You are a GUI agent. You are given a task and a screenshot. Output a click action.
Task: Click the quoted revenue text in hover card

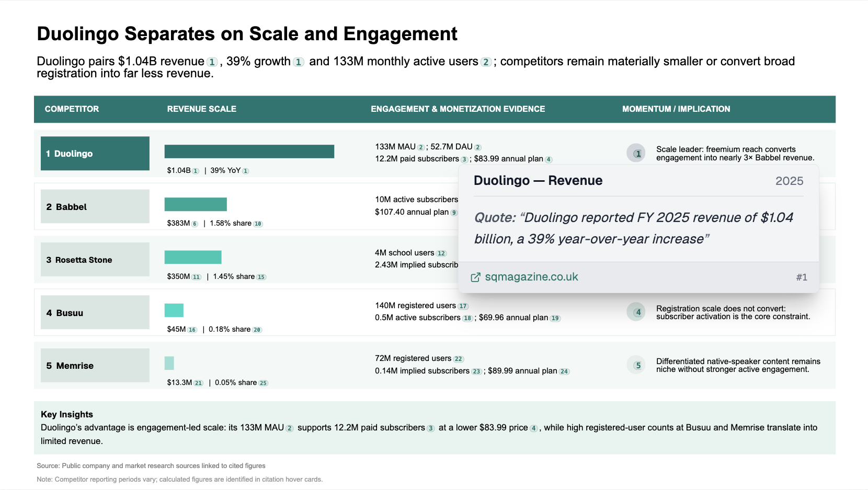[x=634, y=228]
